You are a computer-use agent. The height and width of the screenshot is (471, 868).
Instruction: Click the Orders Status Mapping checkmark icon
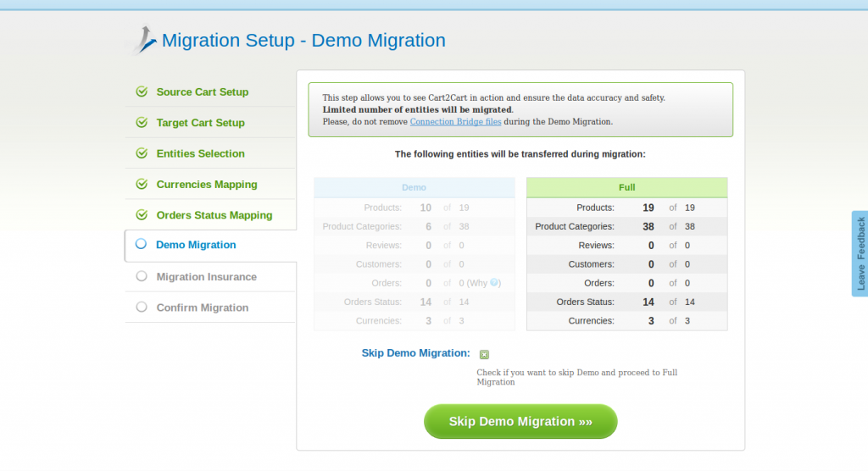(x=142, y=215)
